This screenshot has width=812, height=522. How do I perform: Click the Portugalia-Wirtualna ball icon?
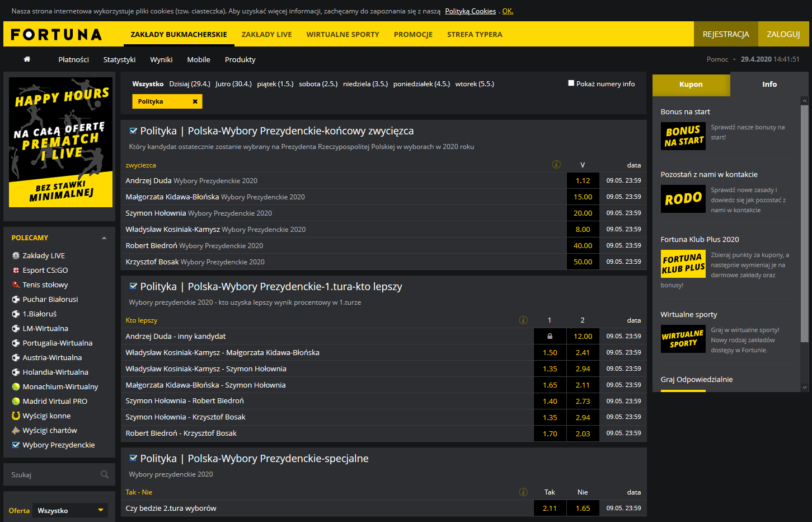point(16,343)
